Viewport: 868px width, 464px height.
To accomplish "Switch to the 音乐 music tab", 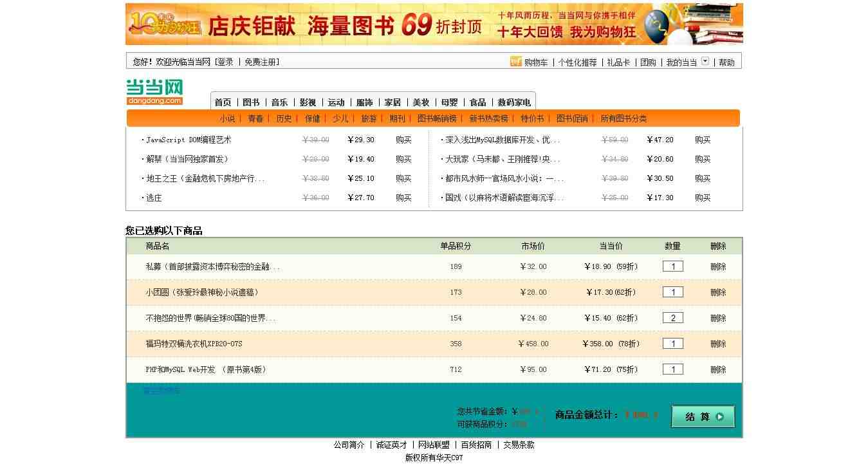I will tap(279, 102).
